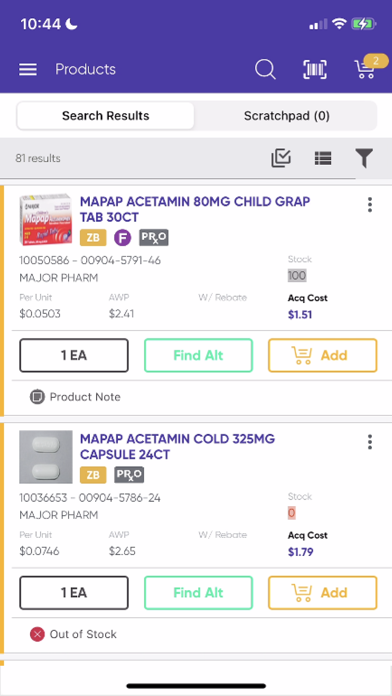This screenshot has width=392, height=696.
Task: Open the MAPAP Children's box product image
Action: click(46, 219)
